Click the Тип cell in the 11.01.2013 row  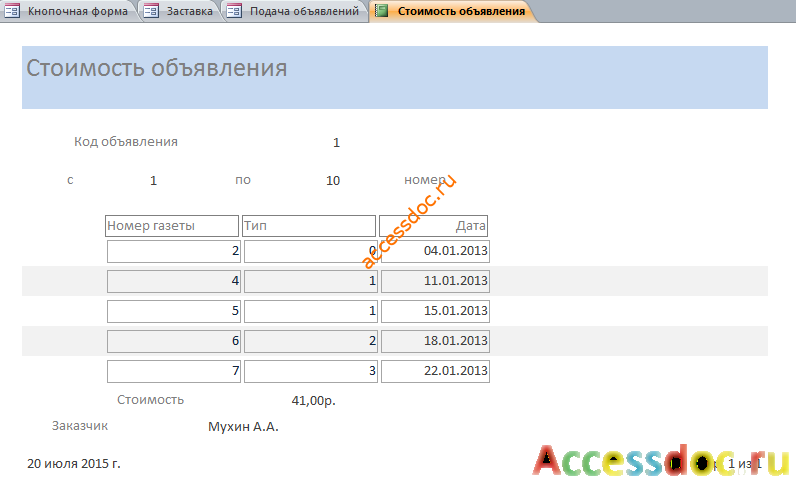pyautogui.click(x=311, y=281)
